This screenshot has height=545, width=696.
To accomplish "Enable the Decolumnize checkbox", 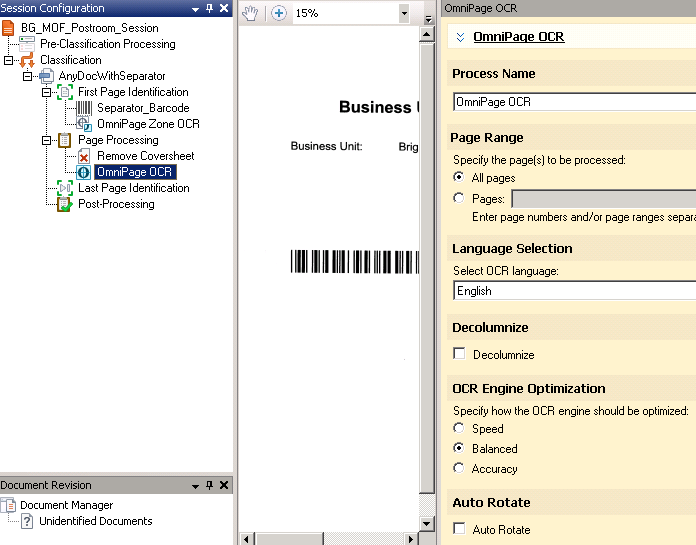I will [x=459, y=354].
